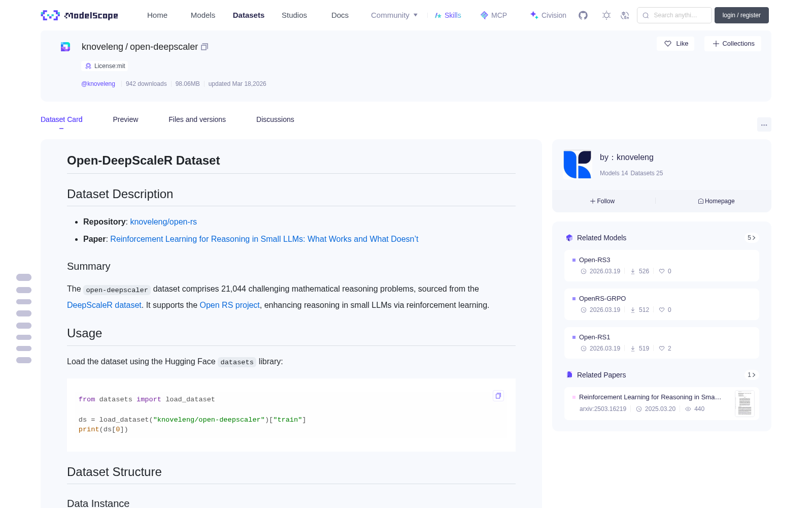The height and width of the screenshot is (508, 812).
Task: Click the Related Papers document icon
Action: tap(569, 375)
